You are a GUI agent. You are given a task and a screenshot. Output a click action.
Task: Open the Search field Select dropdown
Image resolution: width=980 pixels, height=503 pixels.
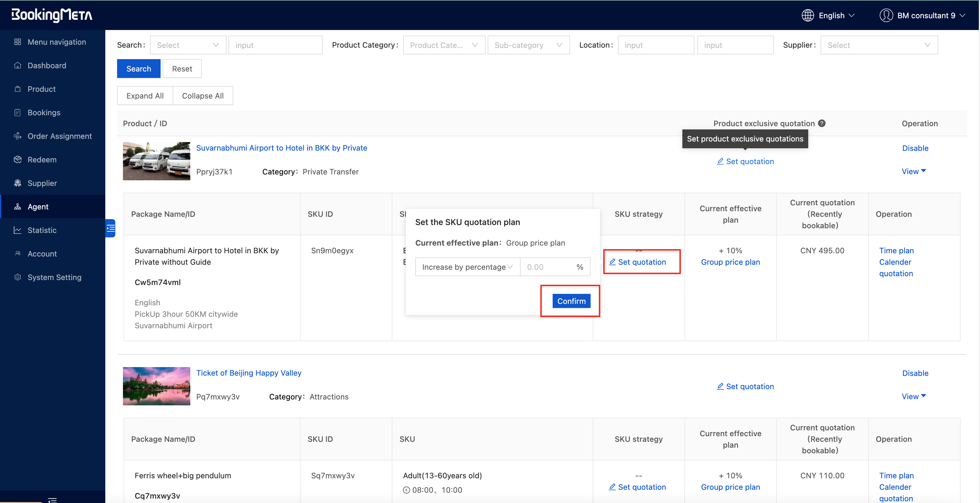pyautogui.click(x=188, y=45)
